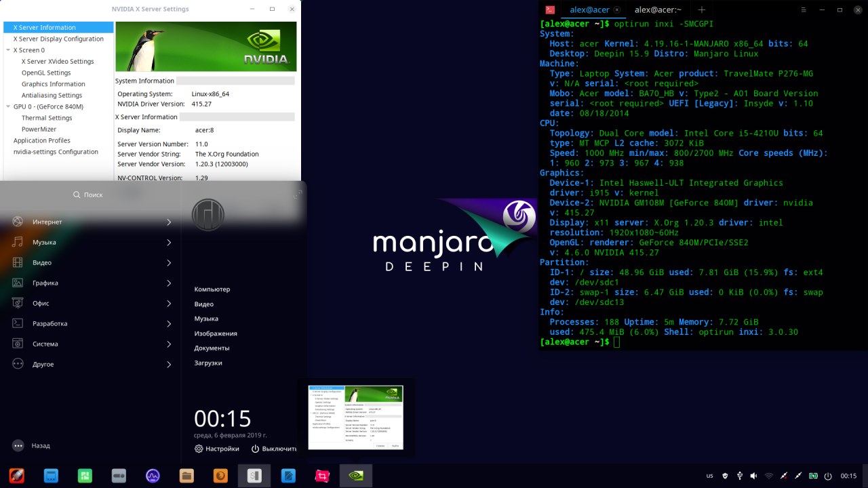Screen dimensions: 868x488
Task: Toggle launcher fullscreen mode icon
Action: pos(297,195)
